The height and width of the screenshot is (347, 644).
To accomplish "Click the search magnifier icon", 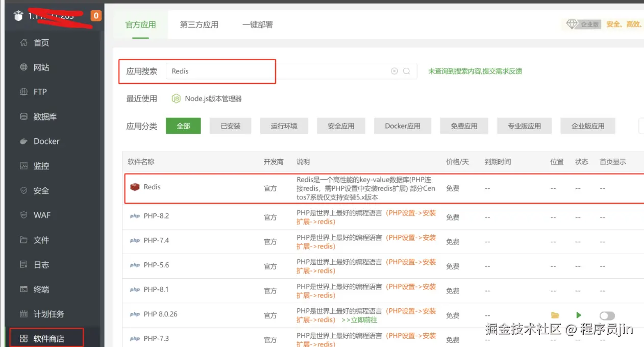I will [x=406, y=71].
